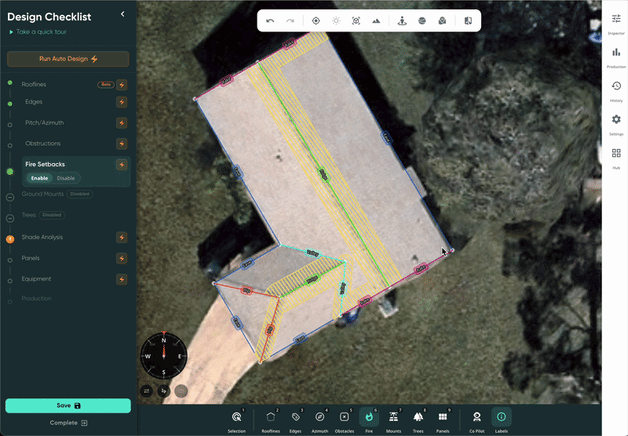Image resolution: width=628 pixels, height=436 pixels.
Task: Open the Hub grid icon
Action: pyautogui.click(x=616, y=158)
